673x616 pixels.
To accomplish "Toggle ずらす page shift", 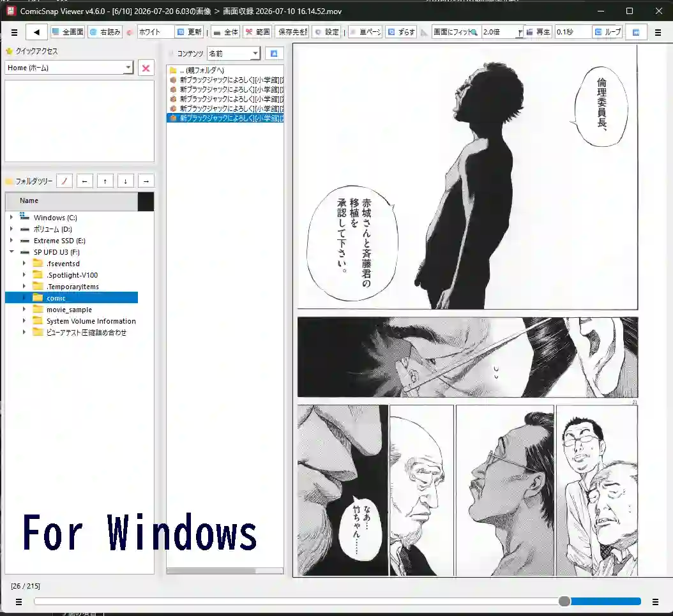I will tap(402, 32).
